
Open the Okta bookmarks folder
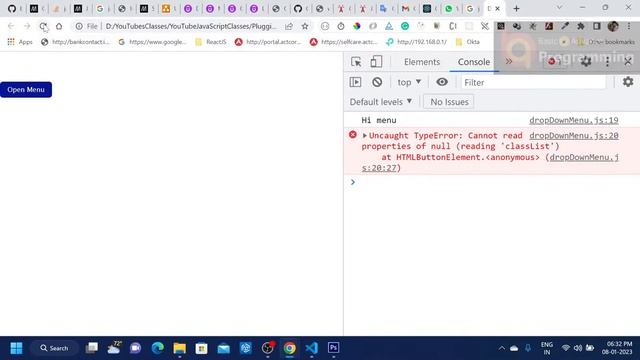[x=468, y=42]
